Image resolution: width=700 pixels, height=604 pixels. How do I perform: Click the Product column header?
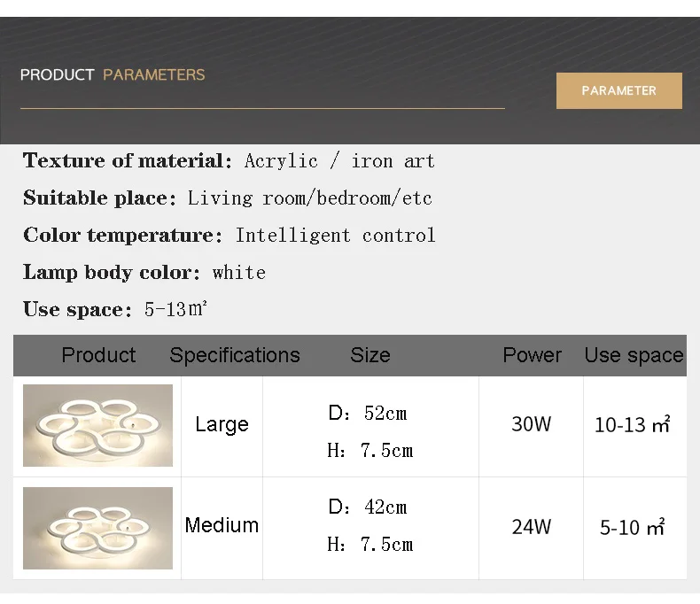point(98,355)
